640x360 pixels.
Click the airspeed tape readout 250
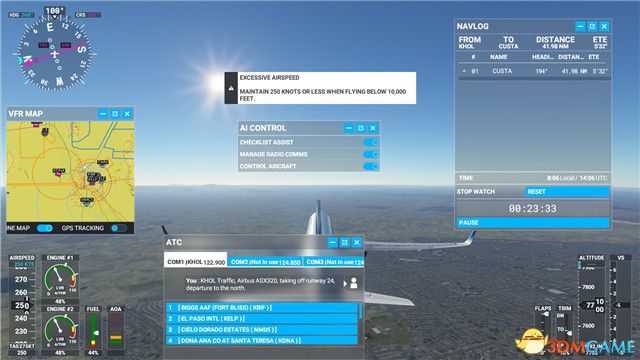(21, 305)
